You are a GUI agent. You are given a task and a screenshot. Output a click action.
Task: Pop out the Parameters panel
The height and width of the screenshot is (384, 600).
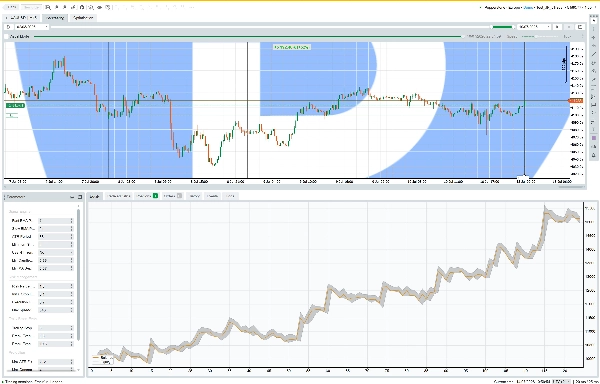click(80, 197)
